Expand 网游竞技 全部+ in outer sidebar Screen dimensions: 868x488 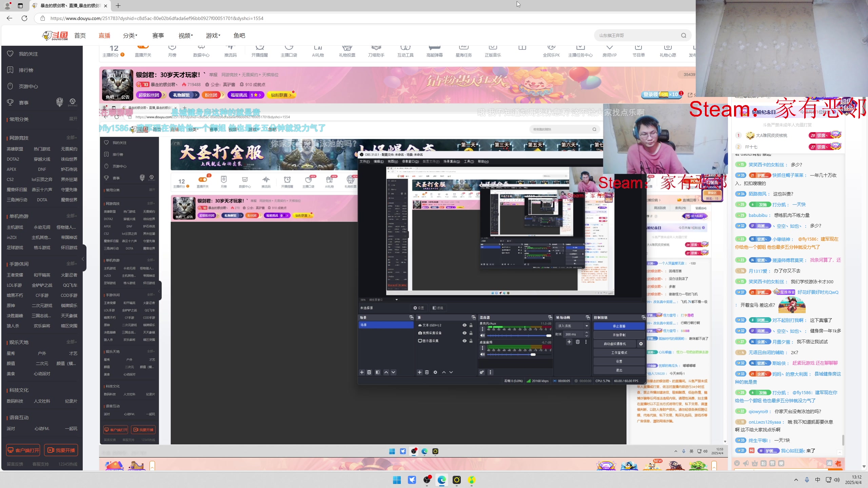tap(72, 138)
